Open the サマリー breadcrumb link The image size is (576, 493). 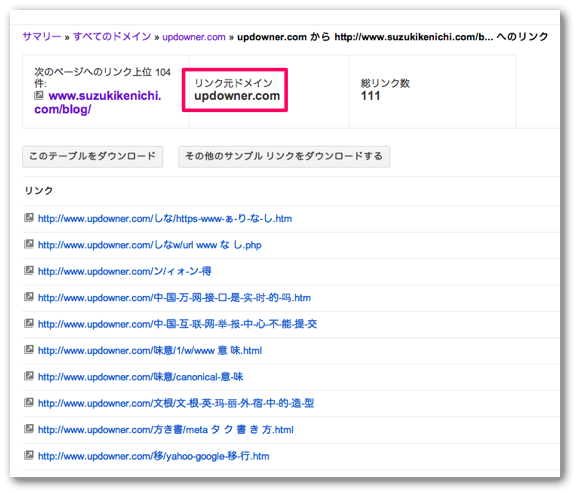42,37
